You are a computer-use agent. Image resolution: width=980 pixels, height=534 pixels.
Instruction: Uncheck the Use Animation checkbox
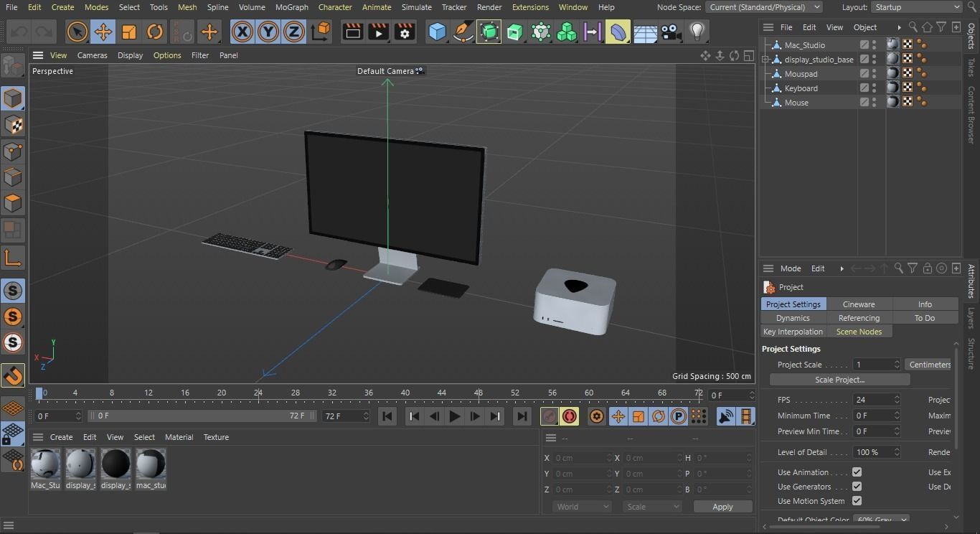[x=857, y=472]
